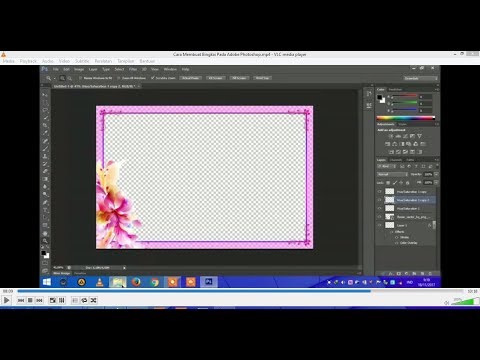
Task: Select the Brush tool
Action: pos(45,148)
